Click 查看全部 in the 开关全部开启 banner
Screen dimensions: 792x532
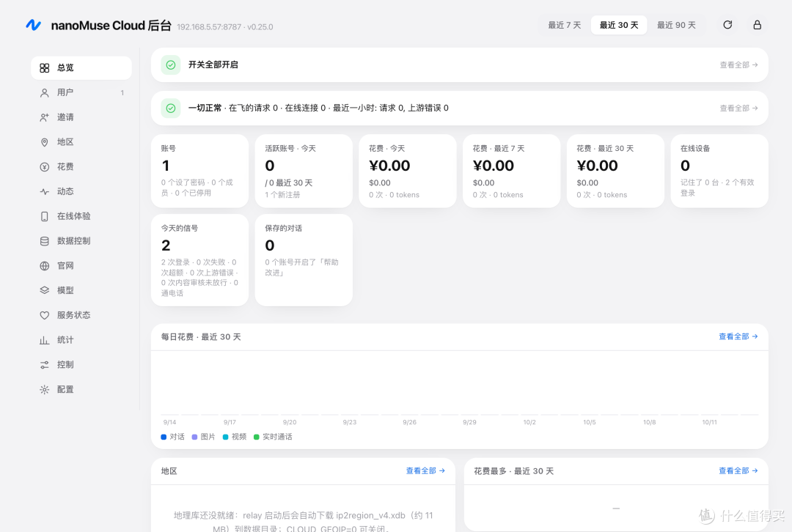point(738,64)
